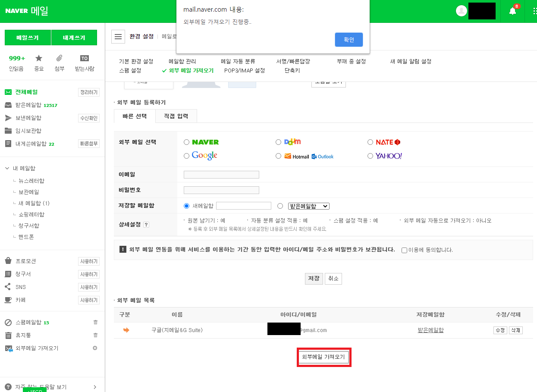Image resolution: width=537 pixels, height=392 pixels.
Task: Click the 이메일 input field
Action: pyautogui.click(x=221, y=174)
